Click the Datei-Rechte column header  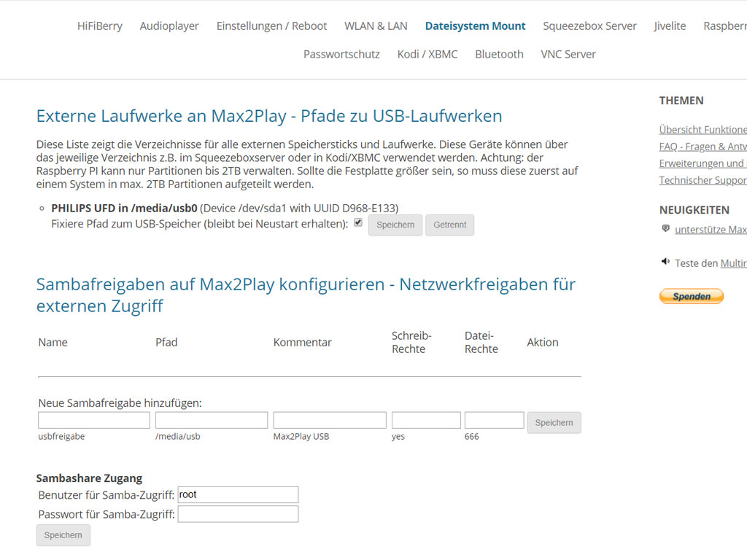pyautogui.click(x=481, y=343)
